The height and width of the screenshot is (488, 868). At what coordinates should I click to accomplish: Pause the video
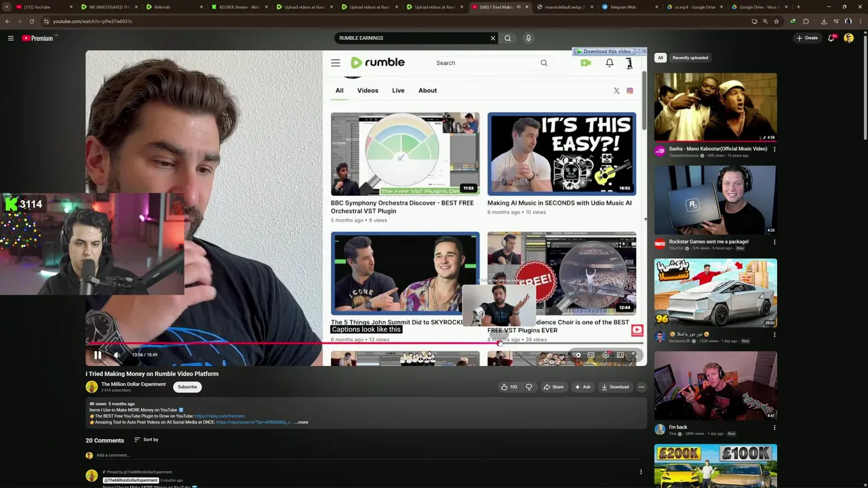pyautogui.click(x=98, y=354)
